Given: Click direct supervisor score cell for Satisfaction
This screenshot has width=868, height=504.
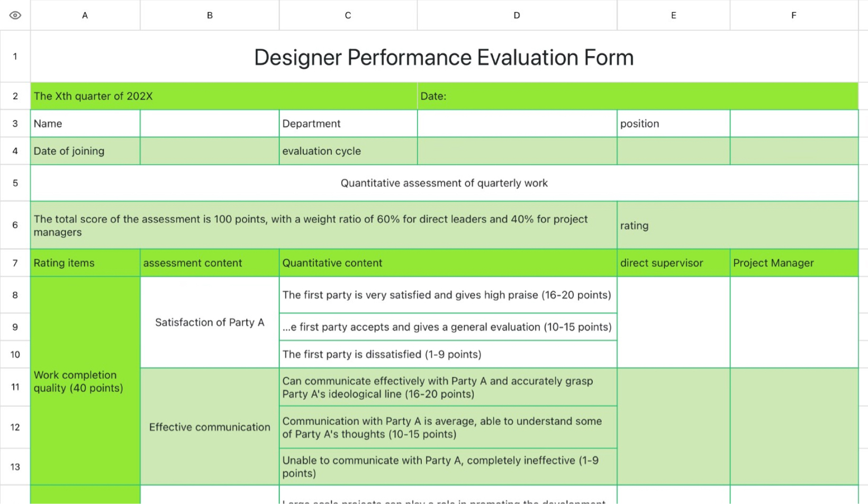Looking at the screenshot, I should [674, 322].
